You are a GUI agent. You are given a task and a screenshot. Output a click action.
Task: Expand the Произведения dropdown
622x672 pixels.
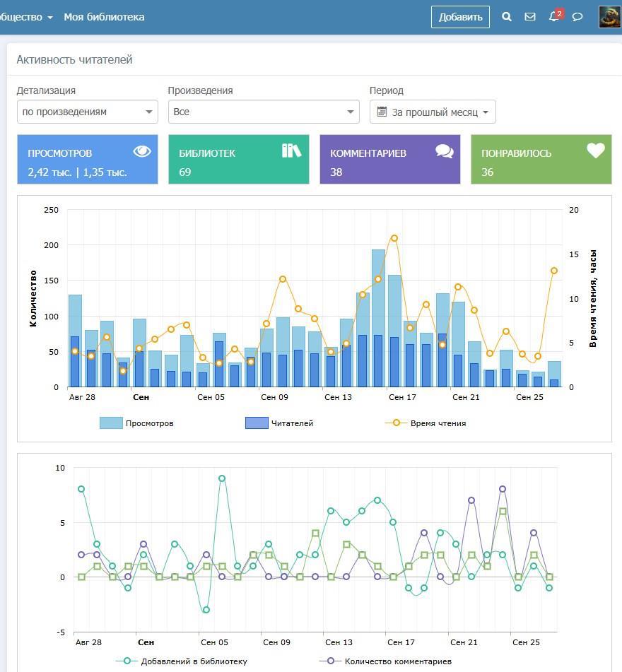tap(264, 112)
